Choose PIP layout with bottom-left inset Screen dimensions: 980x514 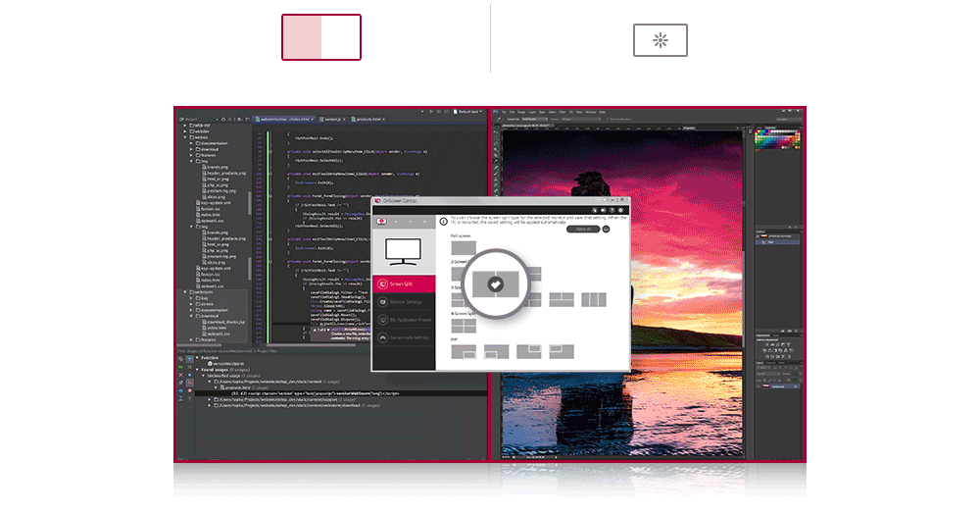tap(496, 351)
